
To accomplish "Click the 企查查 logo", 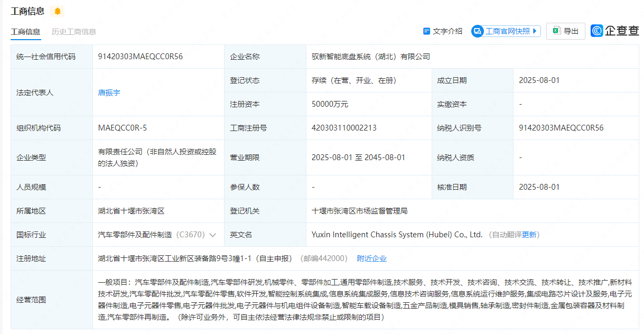I will tap(614, 31).
